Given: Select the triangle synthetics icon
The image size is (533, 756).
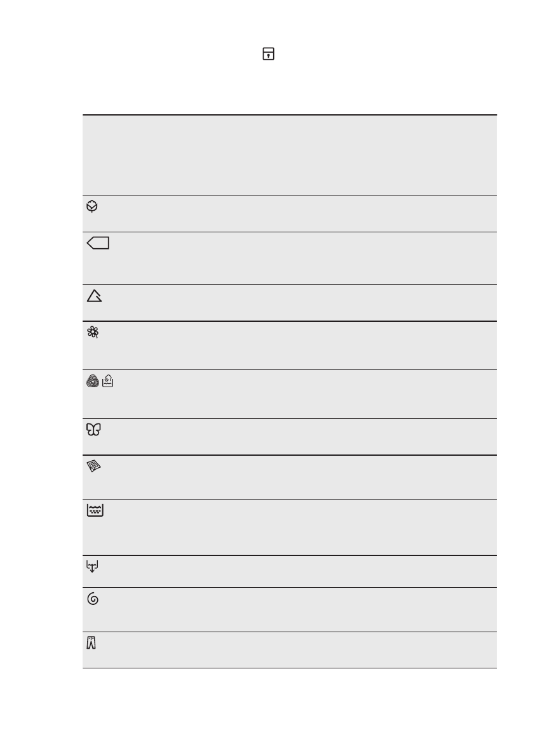Looking at the screenshot, I should click(95, 295).
